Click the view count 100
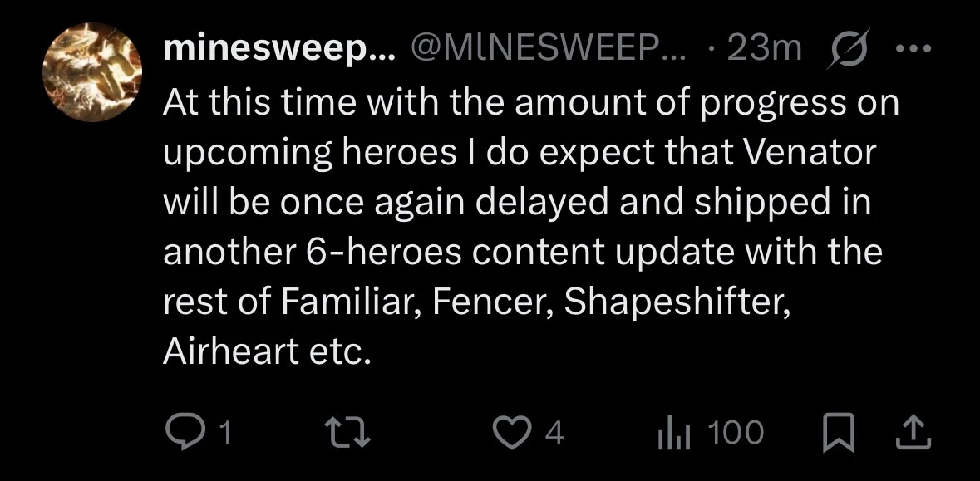This screenshot has height=481, width=980. (x=736, y=433)
